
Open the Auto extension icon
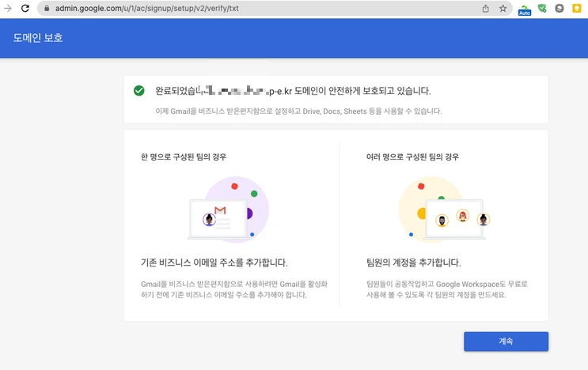pos(524,9)
